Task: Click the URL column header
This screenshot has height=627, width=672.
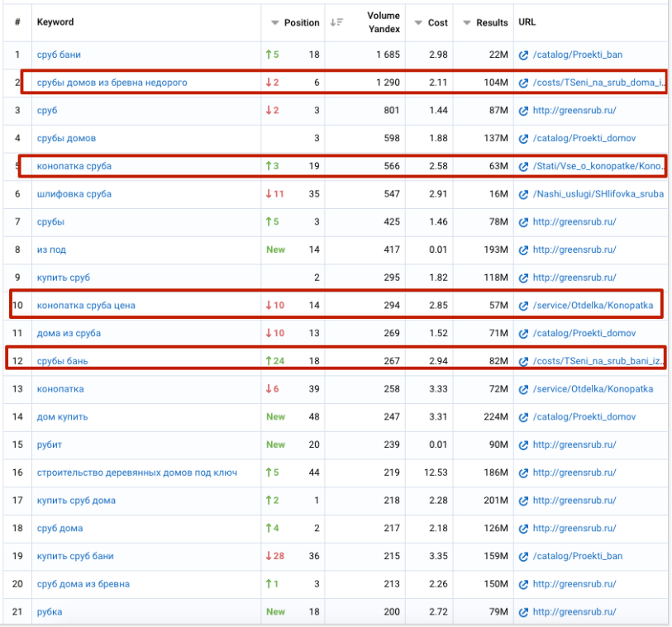Action: click(527, 22)
